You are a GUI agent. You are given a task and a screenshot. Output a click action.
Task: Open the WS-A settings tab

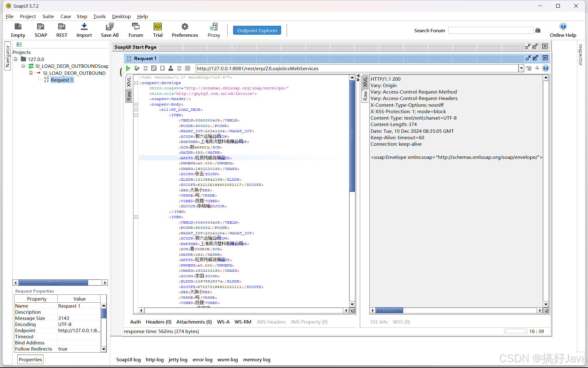click(223, 322)
